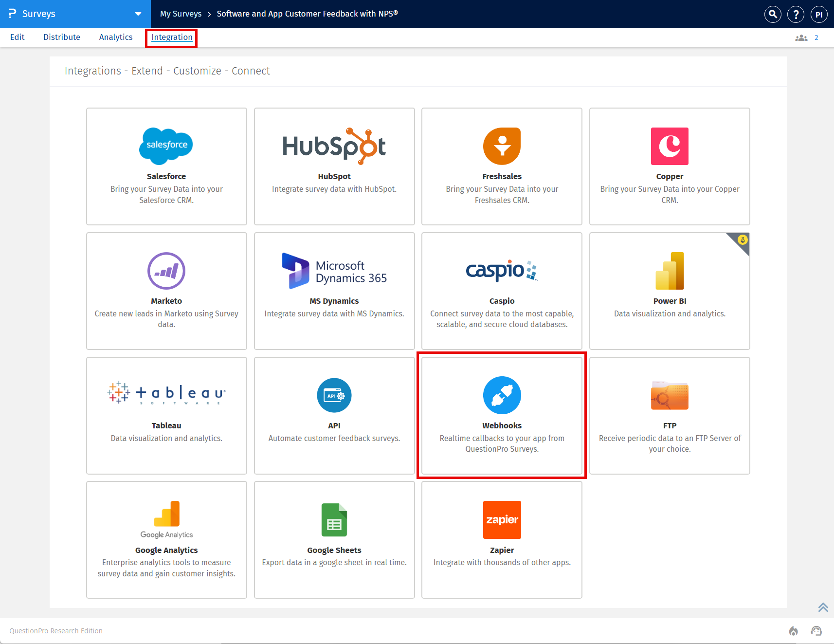Click 'Integrate with thousands of other apps.' text
834x644 pixels.
502,562
